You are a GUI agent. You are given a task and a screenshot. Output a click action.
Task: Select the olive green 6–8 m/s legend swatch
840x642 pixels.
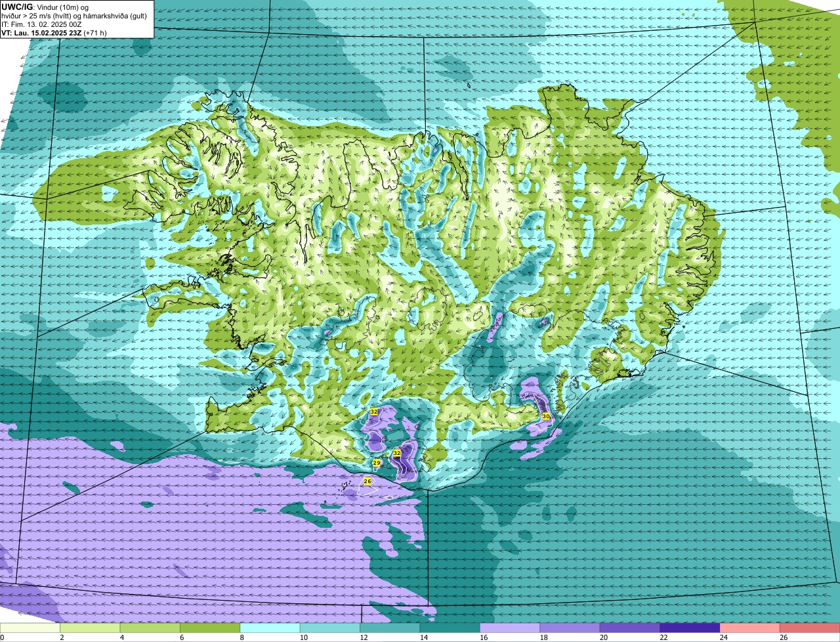[210, 628]
